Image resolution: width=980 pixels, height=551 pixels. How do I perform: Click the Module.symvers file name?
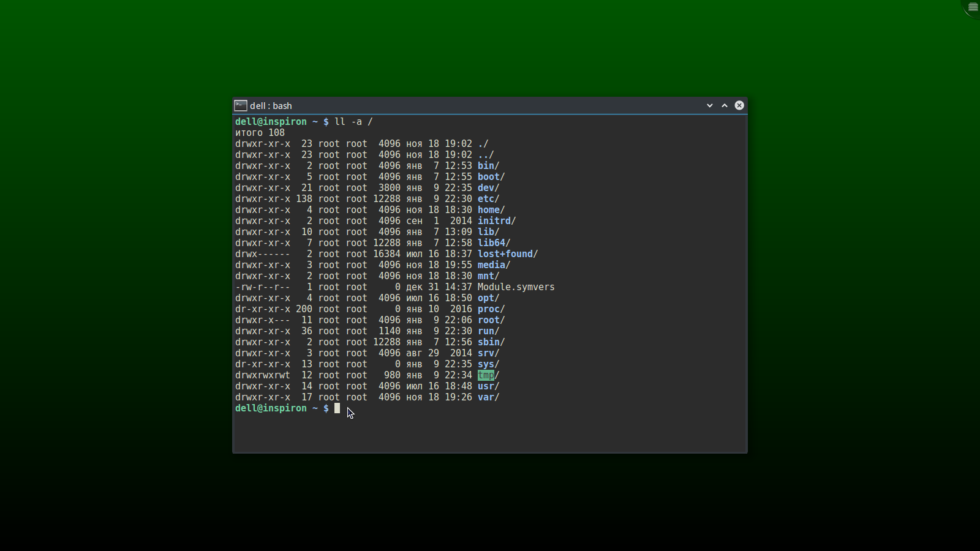pyautogui.click(x=516, y=287)
